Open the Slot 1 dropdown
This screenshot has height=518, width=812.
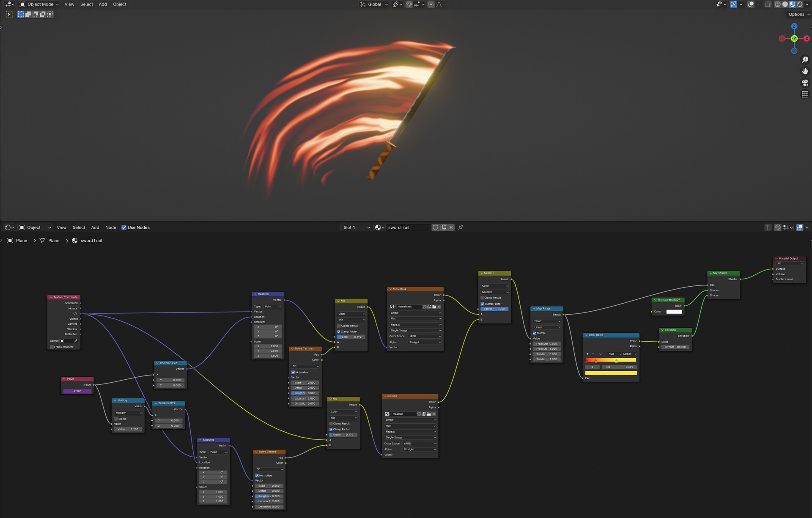356,227
